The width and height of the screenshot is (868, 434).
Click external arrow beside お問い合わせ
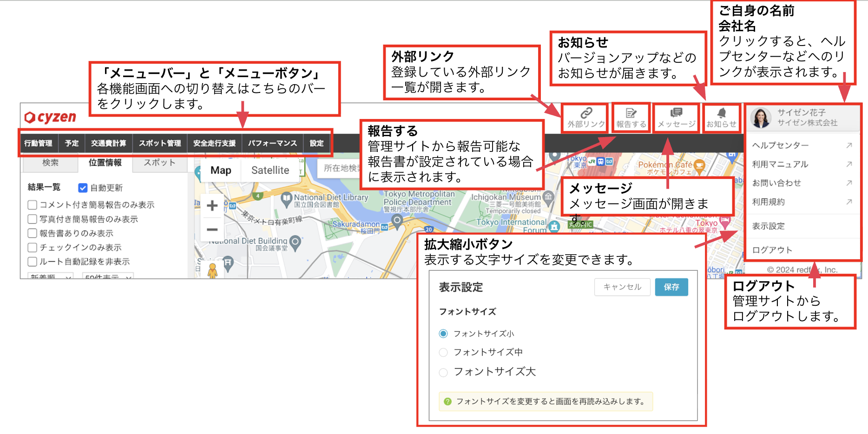click(x=849, y=183)
